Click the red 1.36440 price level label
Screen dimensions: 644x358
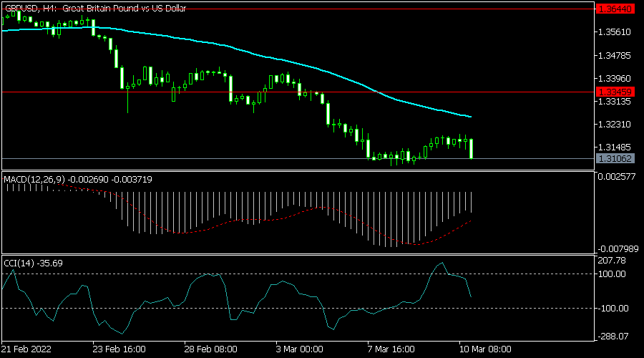click(615, 9)
